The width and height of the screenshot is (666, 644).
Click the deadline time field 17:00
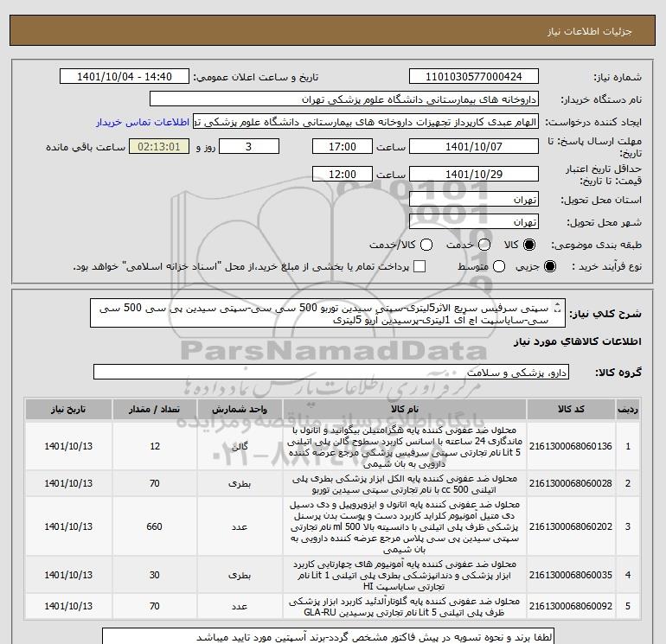pyautogui.click(x=343, y=147)
